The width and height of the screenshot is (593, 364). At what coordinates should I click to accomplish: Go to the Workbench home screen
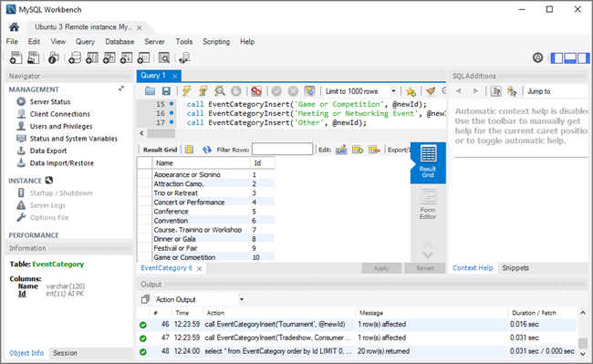pyautogui.click(x=14, y=26)
